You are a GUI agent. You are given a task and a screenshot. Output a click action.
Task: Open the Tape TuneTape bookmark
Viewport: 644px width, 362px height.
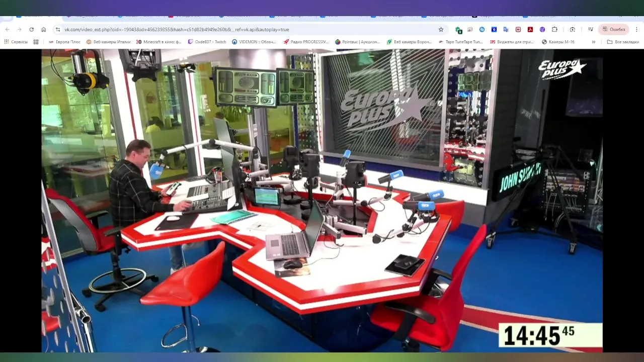[x=461, y=42]
